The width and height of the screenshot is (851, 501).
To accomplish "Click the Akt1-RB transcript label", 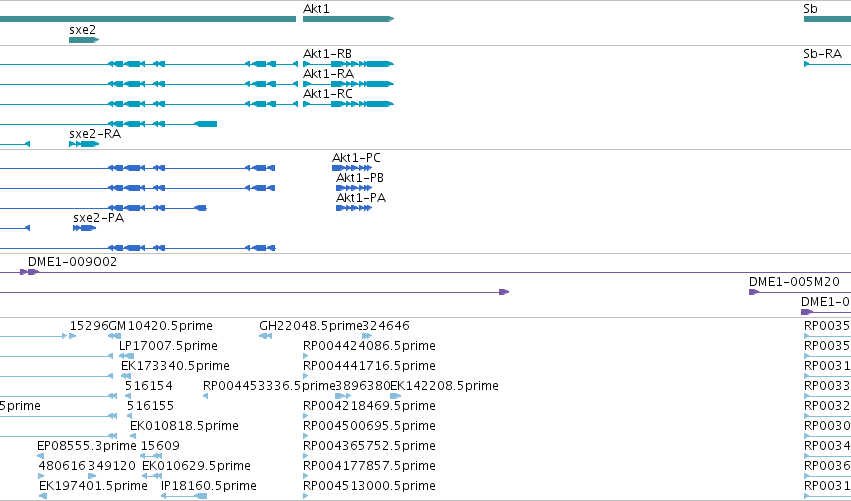I will click(x=327, y=54).
